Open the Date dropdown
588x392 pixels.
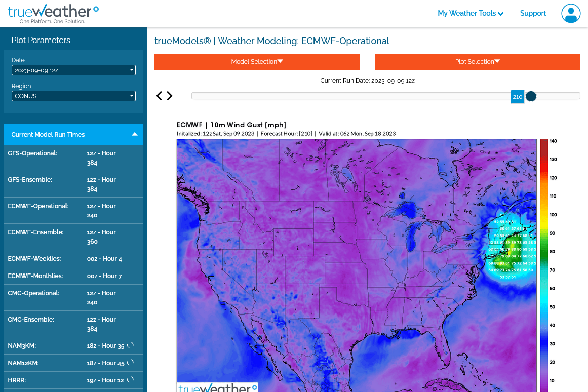[x=73, y=70]
